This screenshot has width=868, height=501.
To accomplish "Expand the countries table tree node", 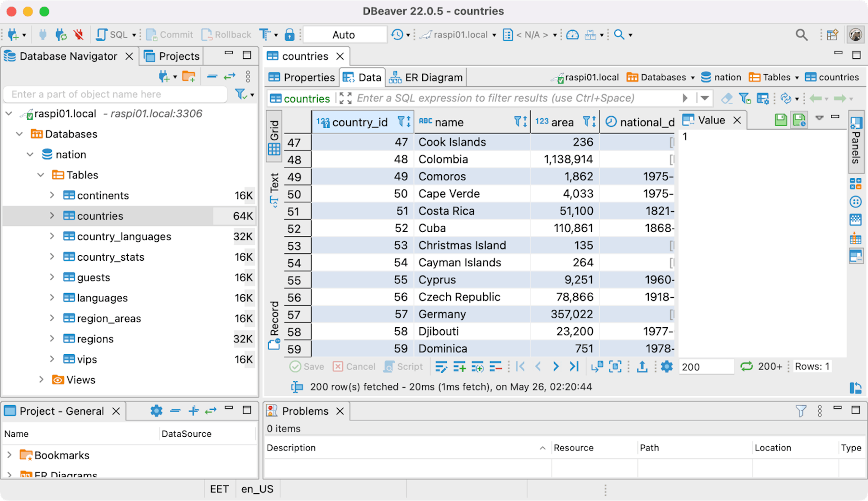I will (x=52, y=216).
